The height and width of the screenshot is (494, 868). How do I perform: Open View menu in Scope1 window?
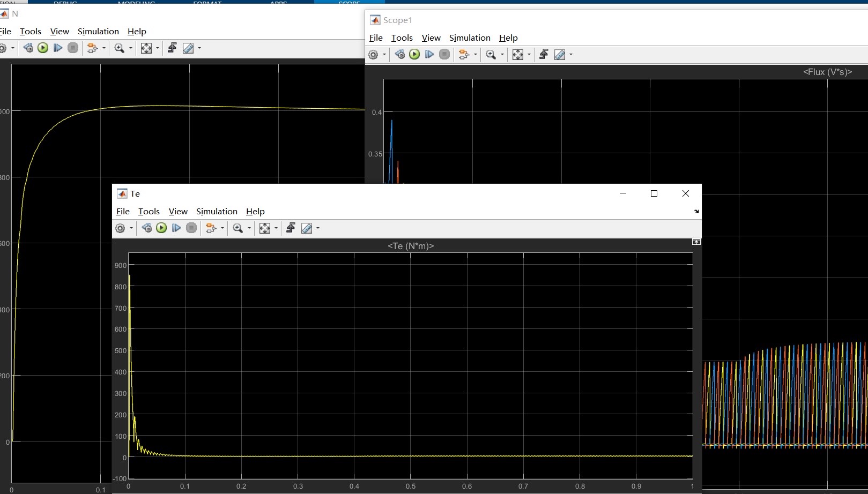click(x=431, y=38)
